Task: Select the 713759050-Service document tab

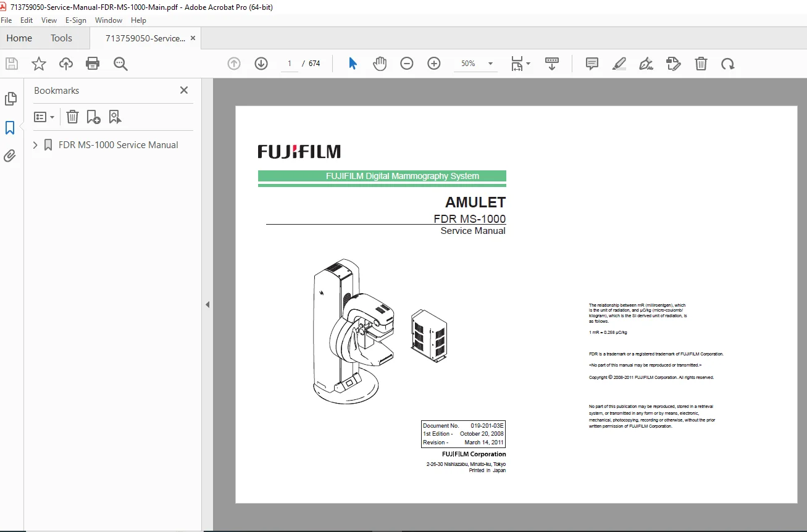Action: click(145, 38)
